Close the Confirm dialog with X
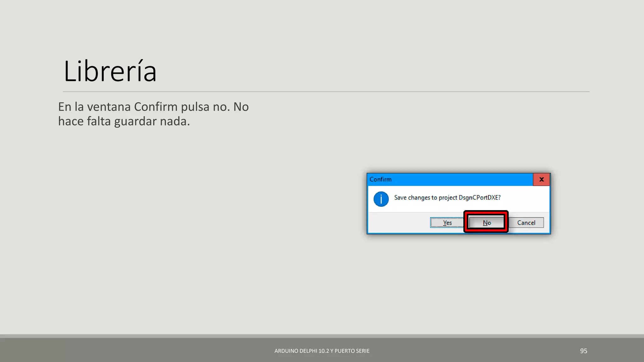This screenshot has height=362, width=644. point(541,179)
